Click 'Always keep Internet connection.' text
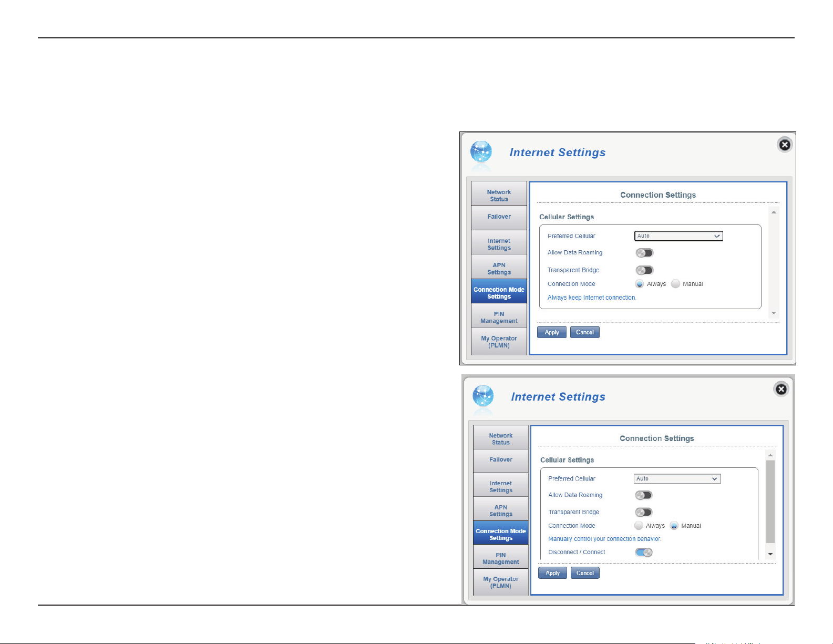 (x=592, y=298)
